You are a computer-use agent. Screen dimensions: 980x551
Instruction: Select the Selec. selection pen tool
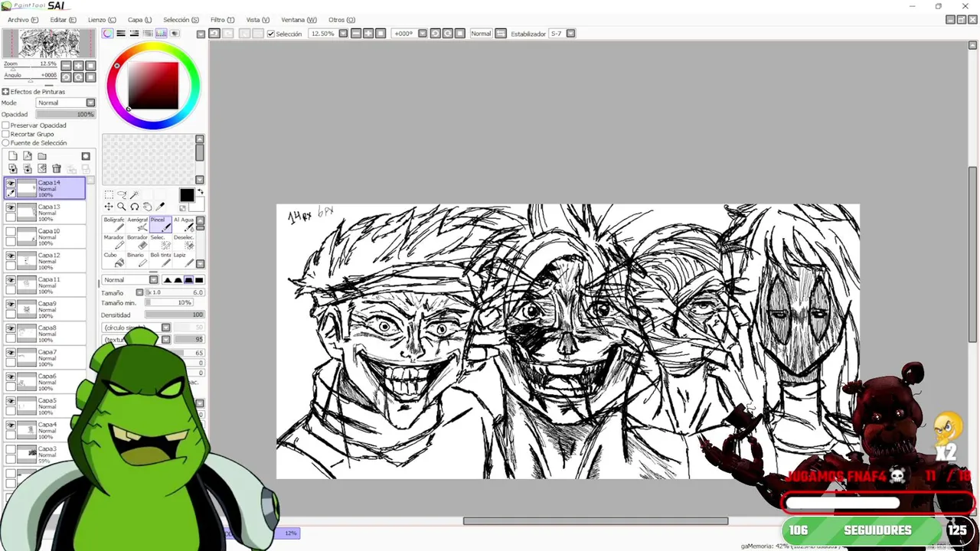pos(161,242)
